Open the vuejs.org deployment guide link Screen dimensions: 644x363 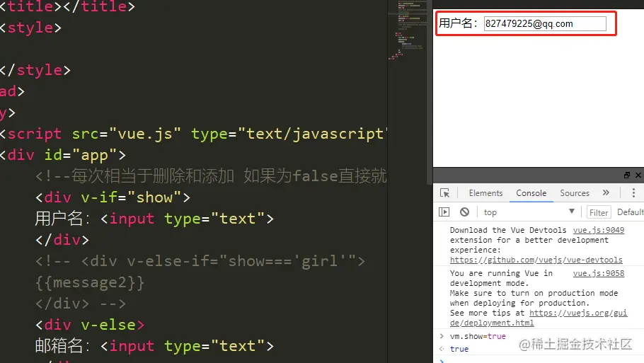(539, 318)
